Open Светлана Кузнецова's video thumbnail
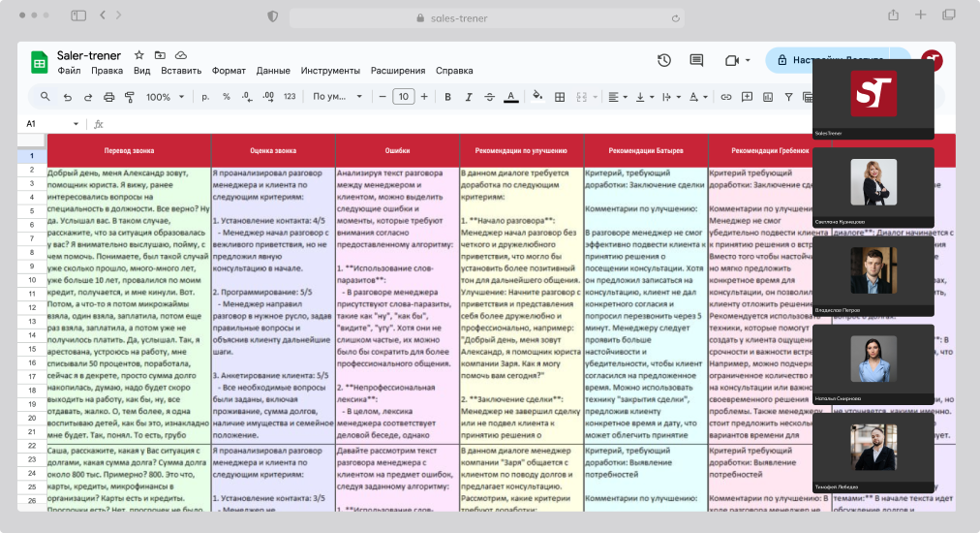Screen dimensions: 980x533 pos(873,186)
